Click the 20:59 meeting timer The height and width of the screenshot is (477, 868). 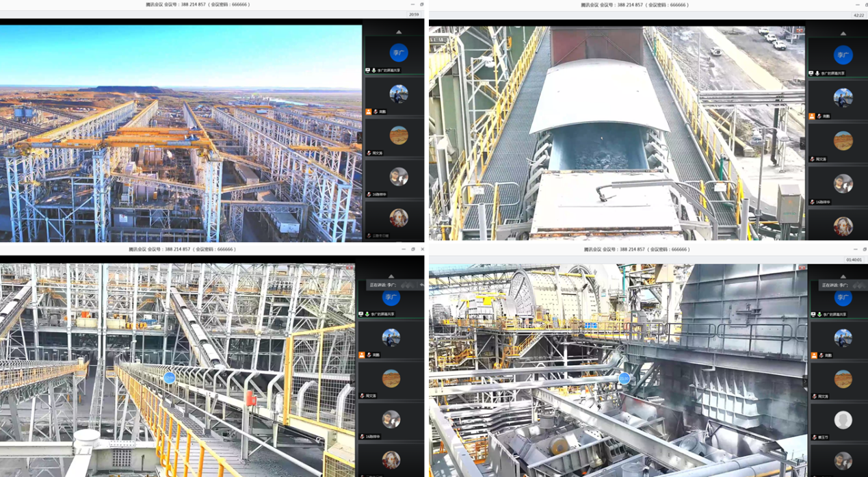[414, 14]
